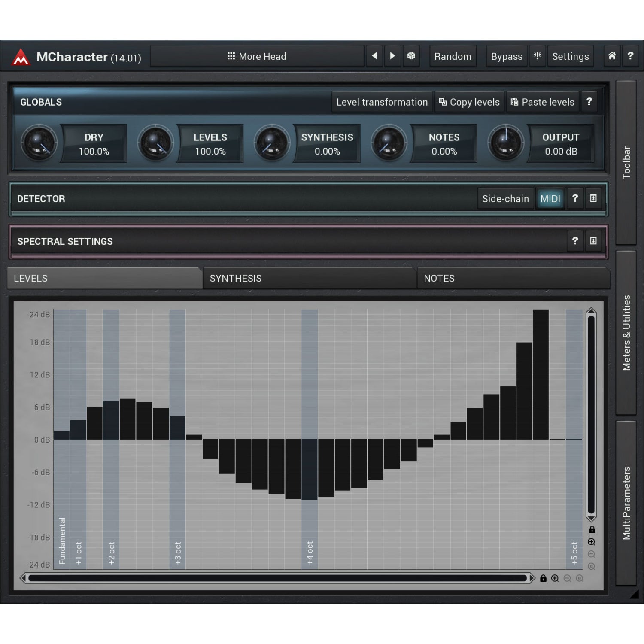The width and height of the screenshot is (644, 644).
Task: Expand the Spectral Settings panel collapse icon
Action: [593, 241]
